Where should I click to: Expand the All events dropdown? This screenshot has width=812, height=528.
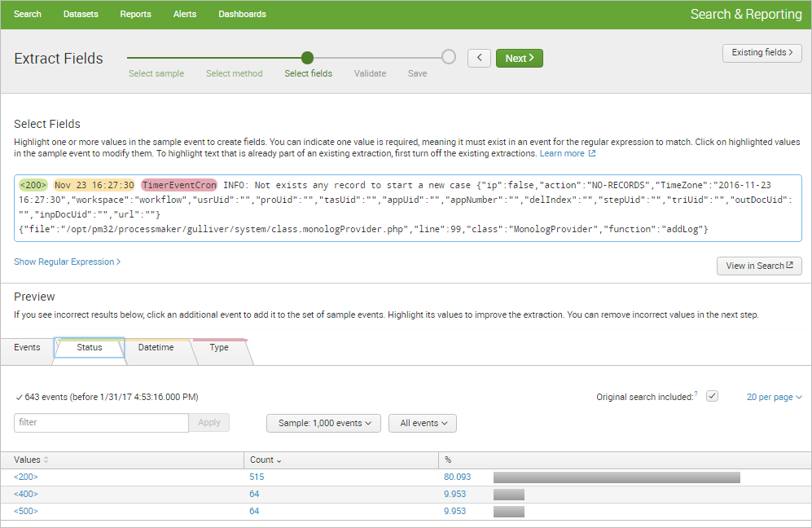(422, 423)
